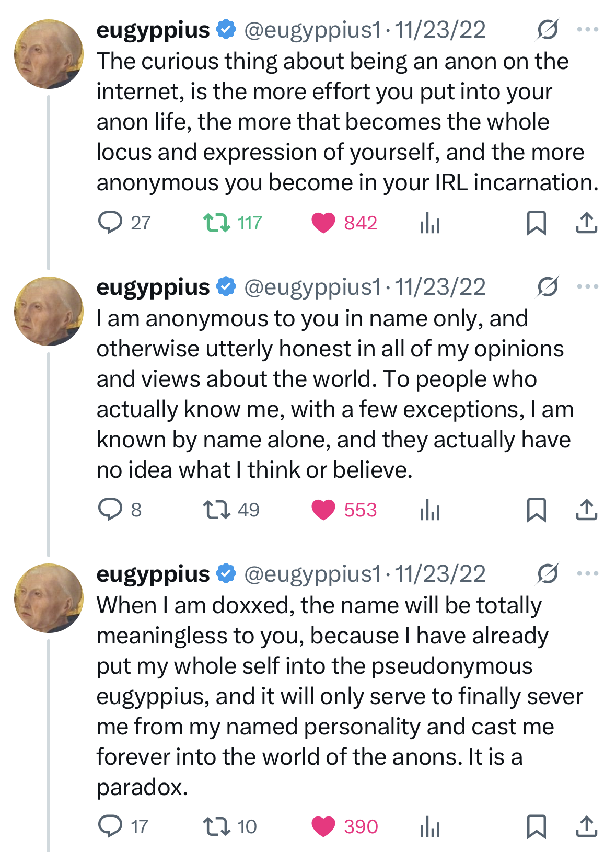Image resolution: width=616 pixels, height=852 pixels.
Task: Open the eugyppius avatar on second tweet
Action: [x=49, y=311]
